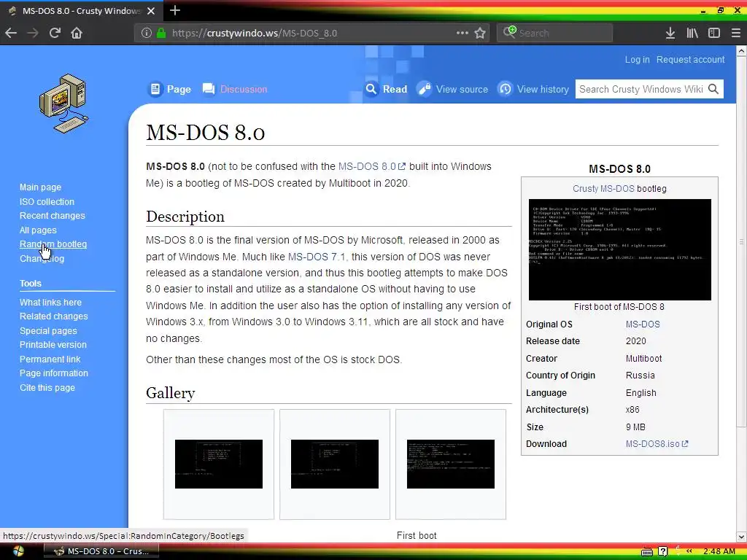This screenshot has width=747, height=560.
Task: Open What links here tool
Action: coord(50,303)
